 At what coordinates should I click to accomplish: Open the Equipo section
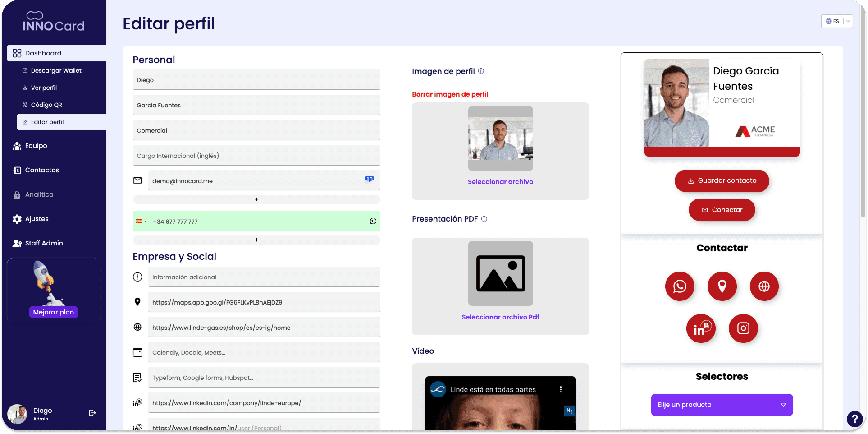tap(36, 146)
